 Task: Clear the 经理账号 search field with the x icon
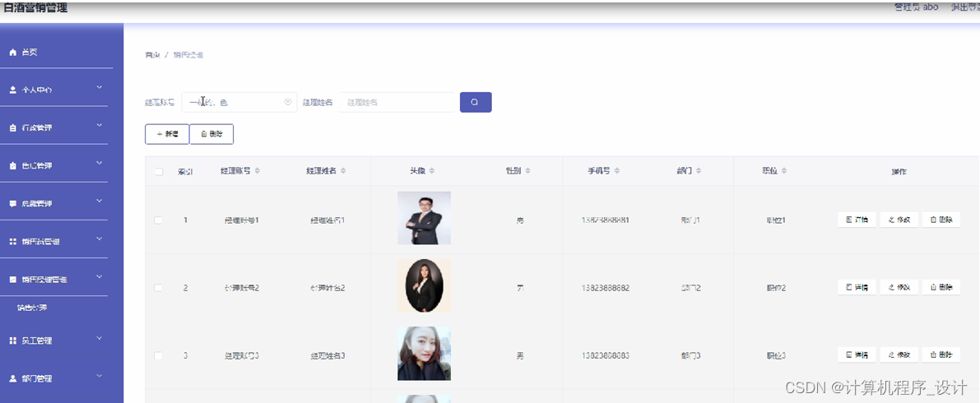(x=288, y=102)
